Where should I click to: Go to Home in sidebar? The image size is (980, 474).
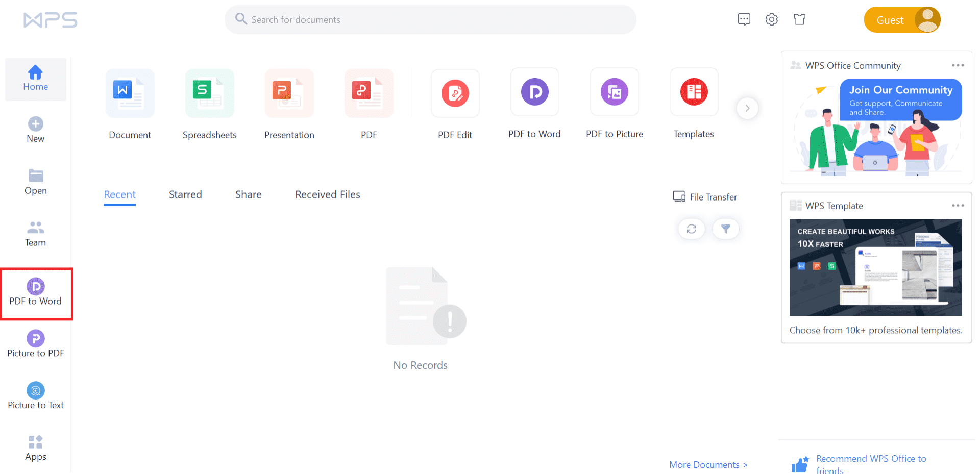36,79
